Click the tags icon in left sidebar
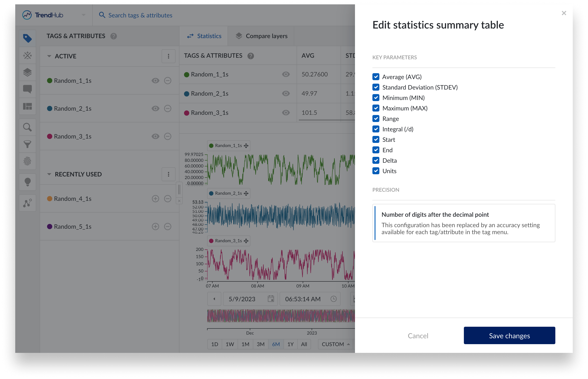This screenshot has width=588, height=379. click(x=27, y=38)
